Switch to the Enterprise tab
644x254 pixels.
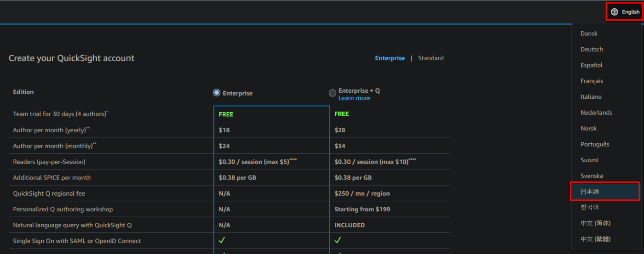click(390, 58)
